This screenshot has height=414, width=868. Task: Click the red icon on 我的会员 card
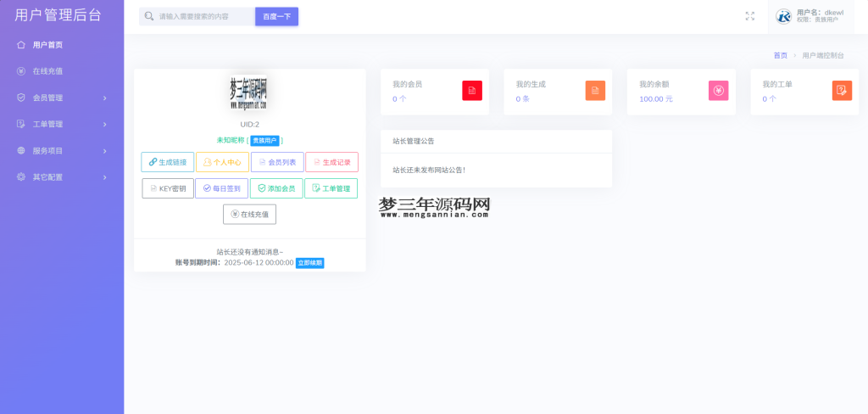472,90
